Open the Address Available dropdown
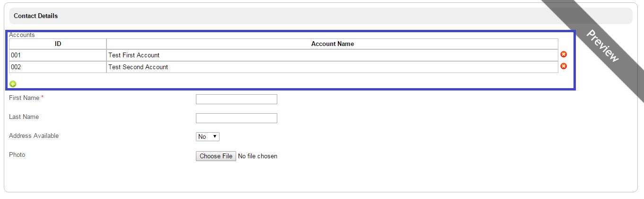The width and height of the screenshot is (644, 199). 208,136
